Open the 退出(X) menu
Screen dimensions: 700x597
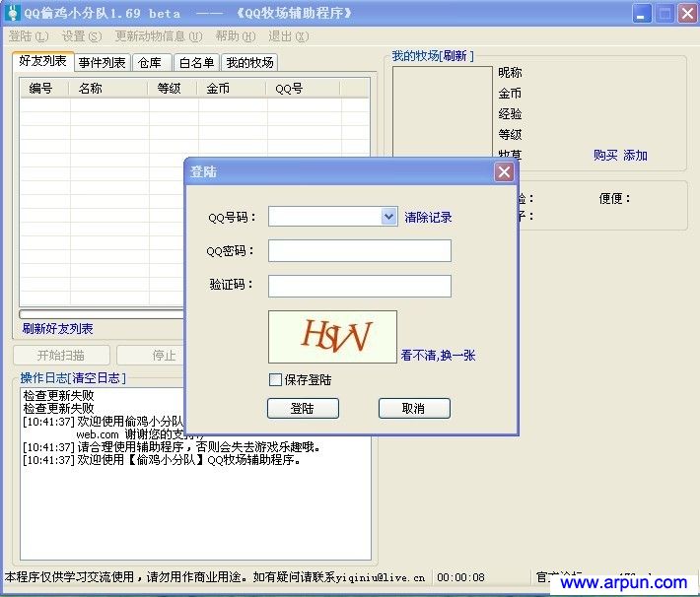[x=289, y=36]
